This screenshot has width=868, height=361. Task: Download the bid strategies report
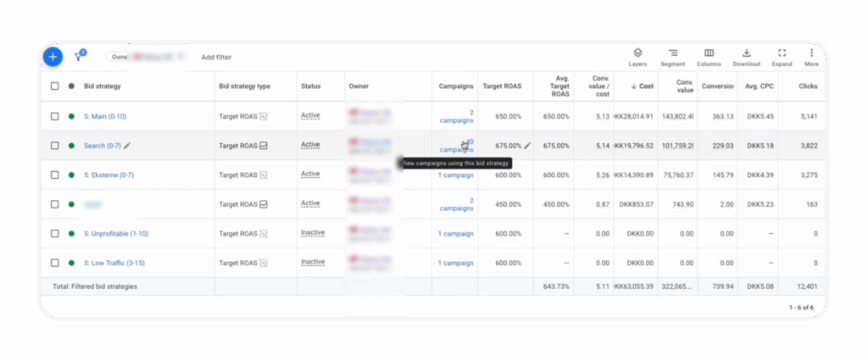click(x=746, y=56)
